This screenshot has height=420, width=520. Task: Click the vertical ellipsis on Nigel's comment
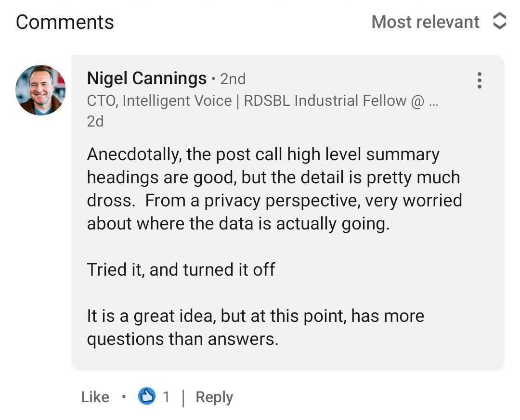point(479,80)
